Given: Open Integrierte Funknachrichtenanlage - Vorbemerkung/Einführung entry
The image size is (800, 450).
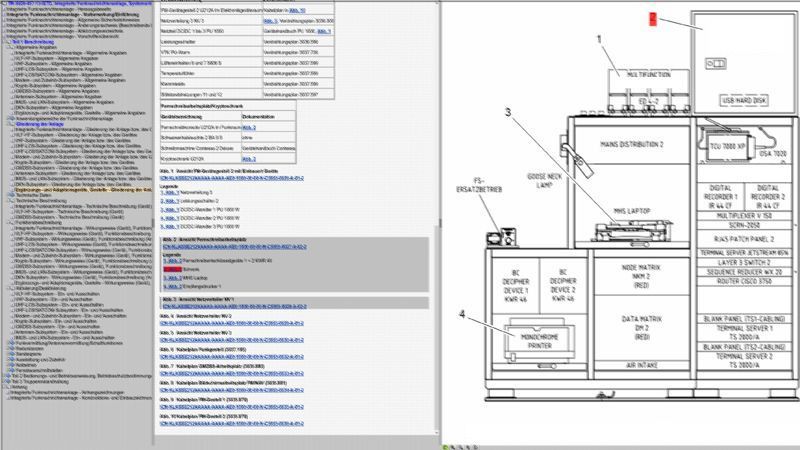Looking at the screenshot, I should (72, 15).
